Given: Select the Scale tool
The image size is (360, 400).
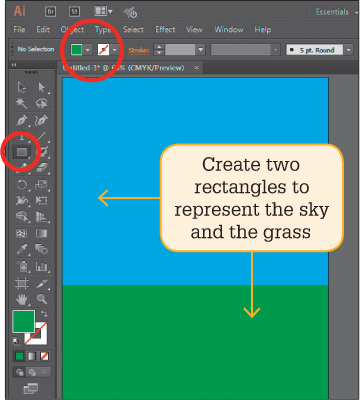Looking at the screenshot, I should pyautogui.click(x=41, y=184).
